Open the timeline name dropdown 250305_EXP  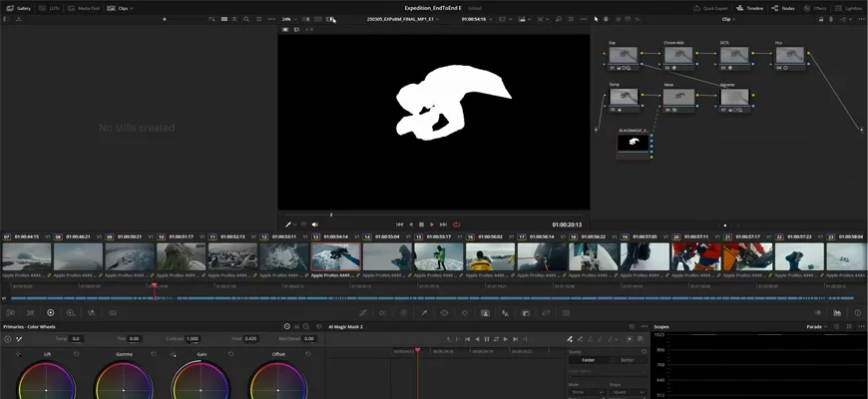pyautogui.click(x=403, y=19)
